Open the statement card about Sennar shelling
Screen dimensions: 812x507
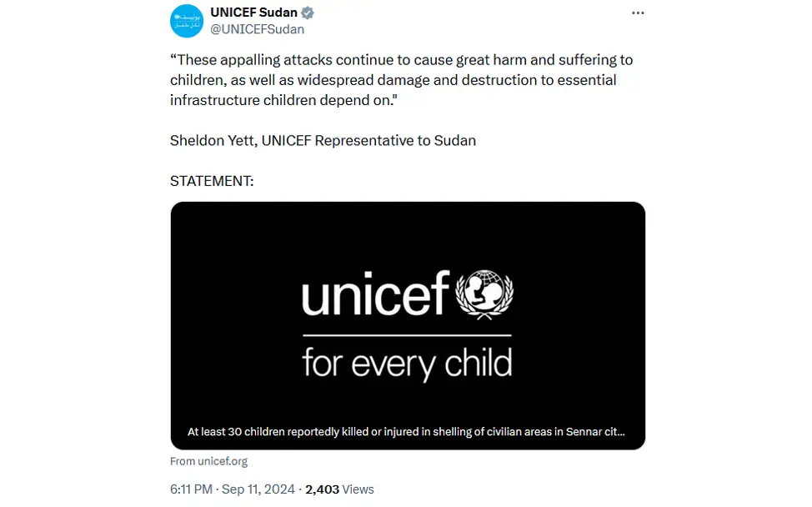tap(408, 325)
